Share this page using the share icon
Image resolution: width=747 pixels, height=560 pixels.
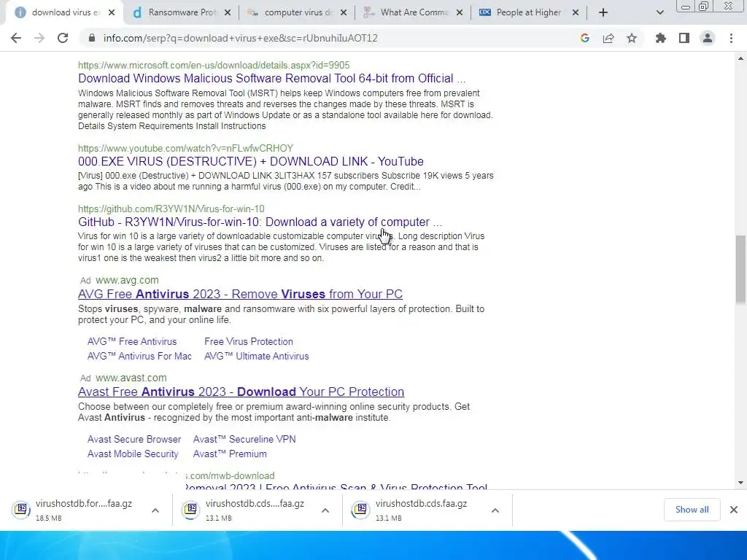608,38
